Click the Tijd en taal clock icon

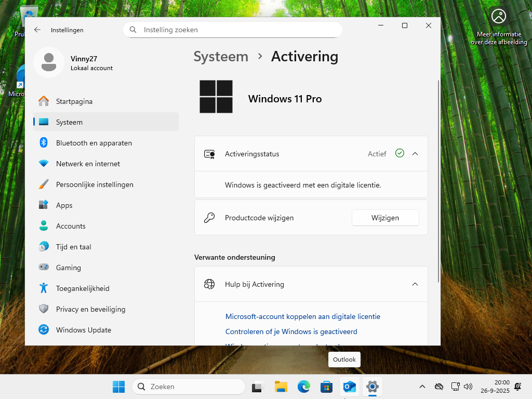point(44,246)
